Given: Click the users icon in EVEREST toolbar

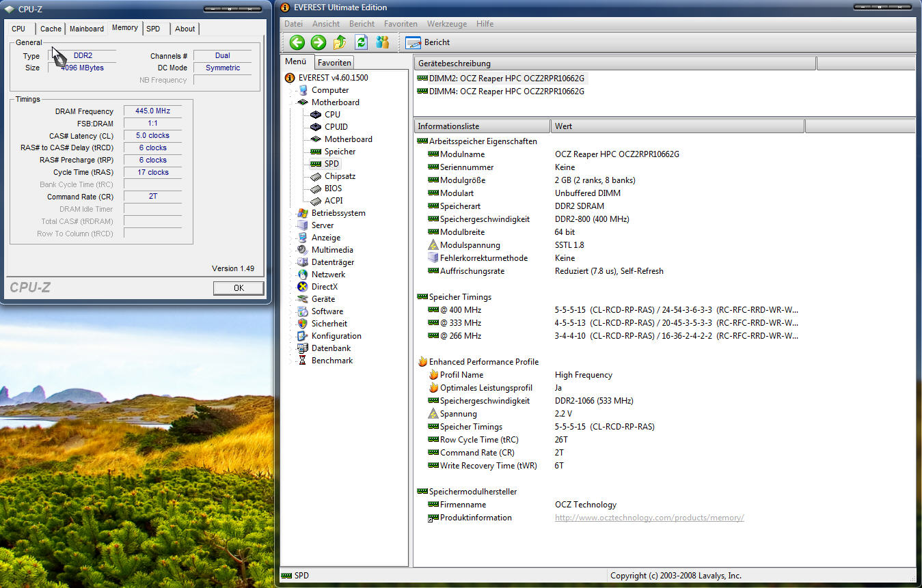Looking at the screenshot, I should pos(382,42).
